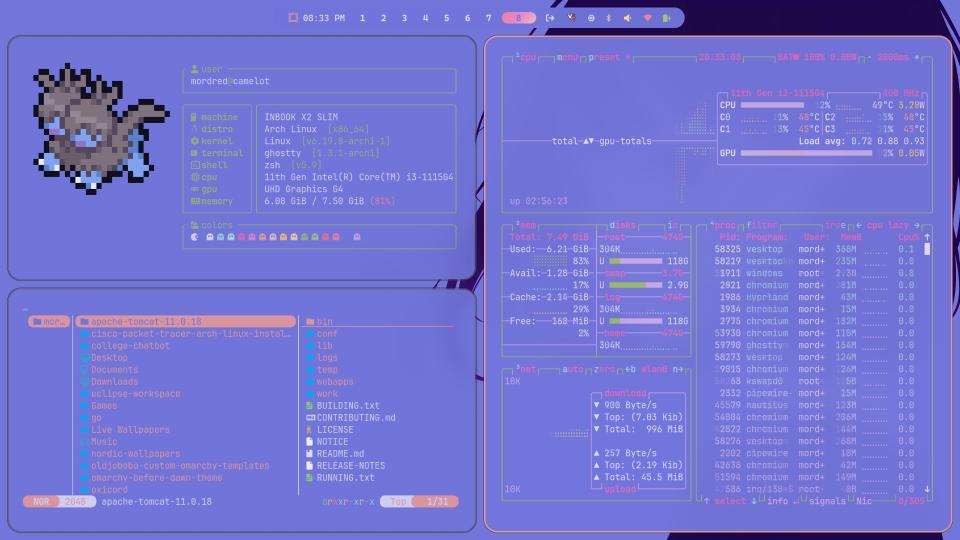Select the RELEASE-NOTES file icon
The image size is (960, 540).
click(310, 465)
